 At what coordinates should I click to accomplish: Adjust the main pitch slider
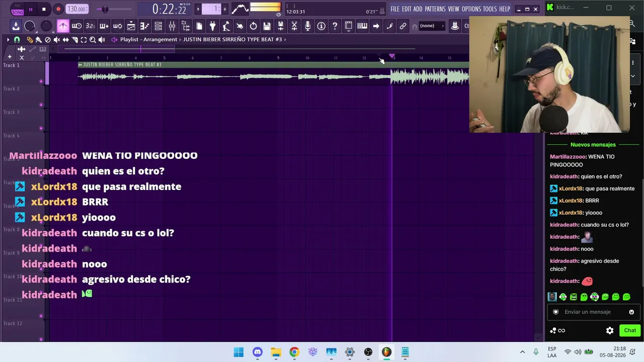[105, 9]
